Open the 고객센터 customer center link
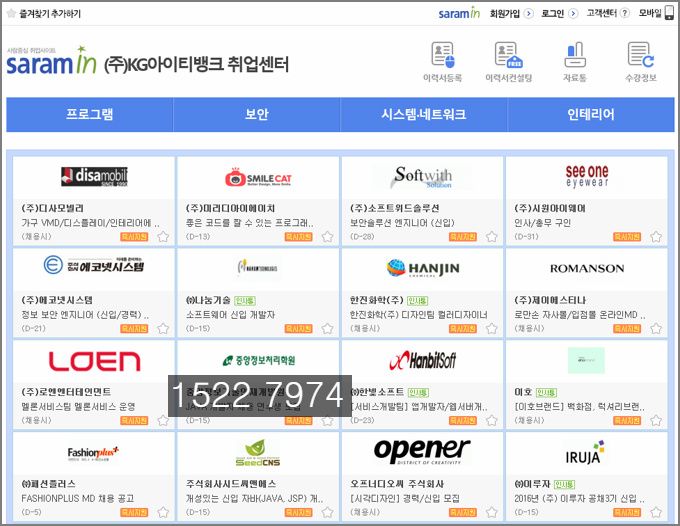 click(602, 13)
